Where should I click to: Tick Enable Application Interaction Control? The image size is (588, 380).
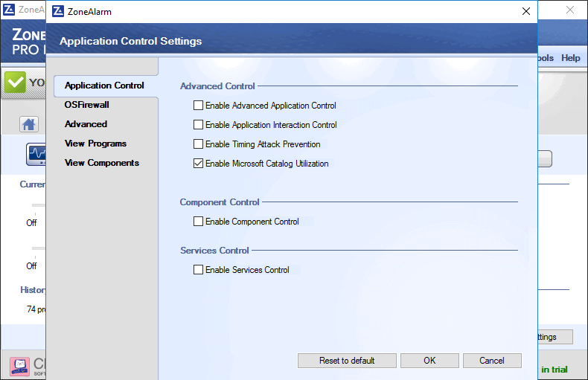point(199,125)
